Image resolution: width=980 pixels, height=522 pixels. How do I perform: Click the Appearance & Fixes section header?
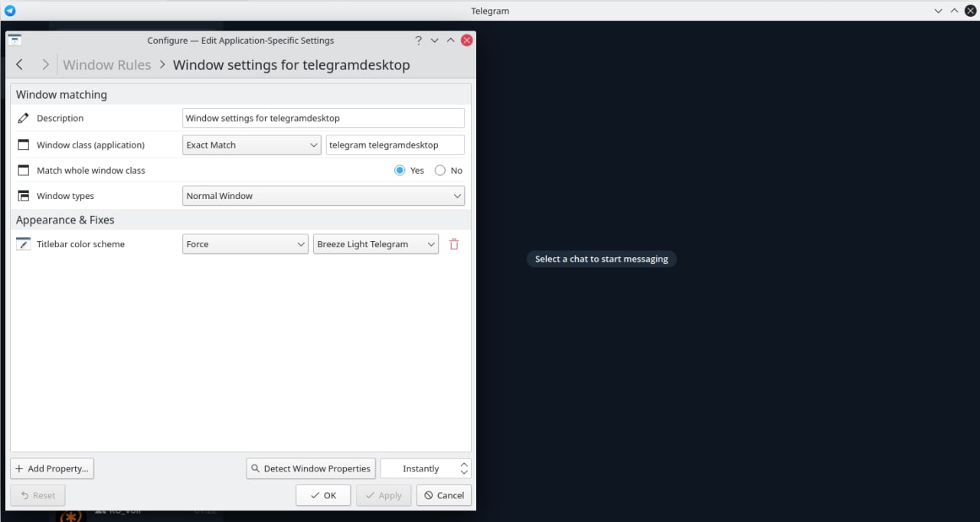click(65, 220)
